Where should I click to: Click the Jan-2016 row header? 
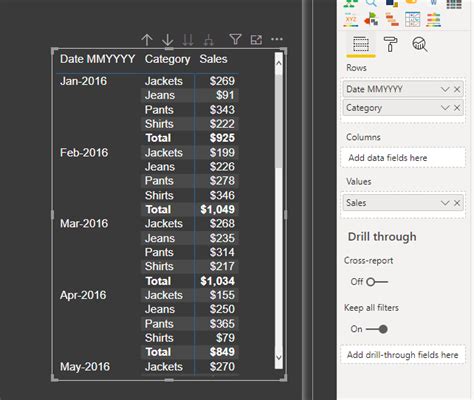click(x=83, y=81)
